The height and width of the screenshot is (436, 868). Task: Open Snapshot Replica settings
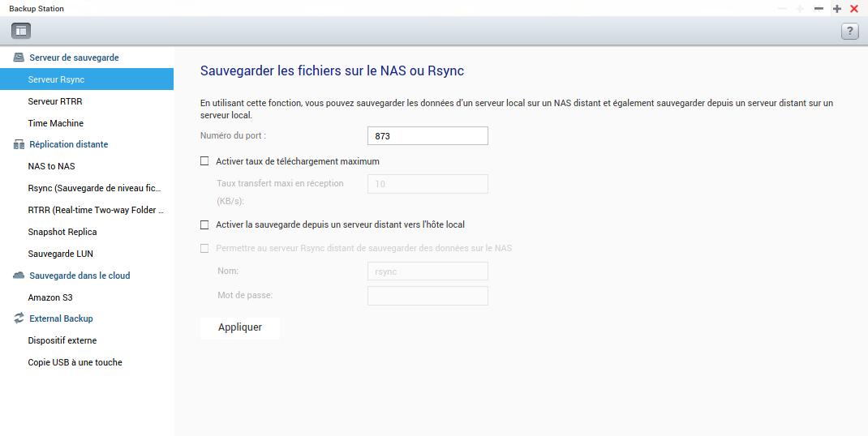62,232
